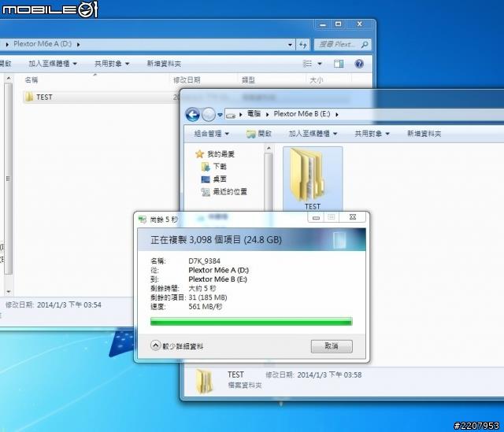This screenshot has height=432, width=504.
Task: Click the TEST folder icon in details pane
Action: pos(204,381)
